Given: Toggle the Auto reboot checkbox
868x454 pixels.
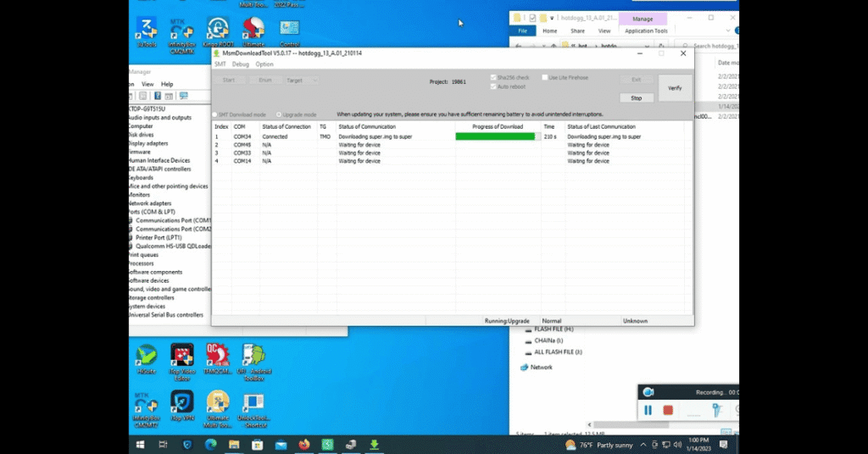Looking at the screenshot, I should (493, 86).
